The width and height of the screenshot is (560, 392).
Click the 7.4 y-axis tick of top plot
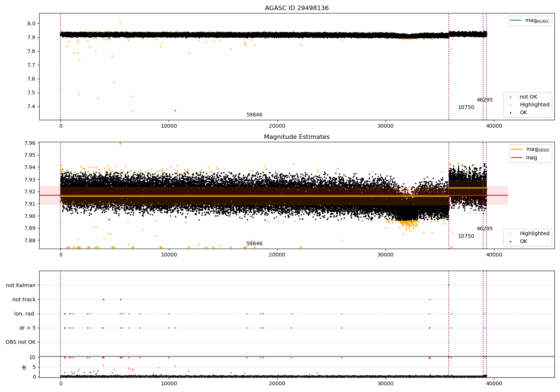(x=32, y=106)
